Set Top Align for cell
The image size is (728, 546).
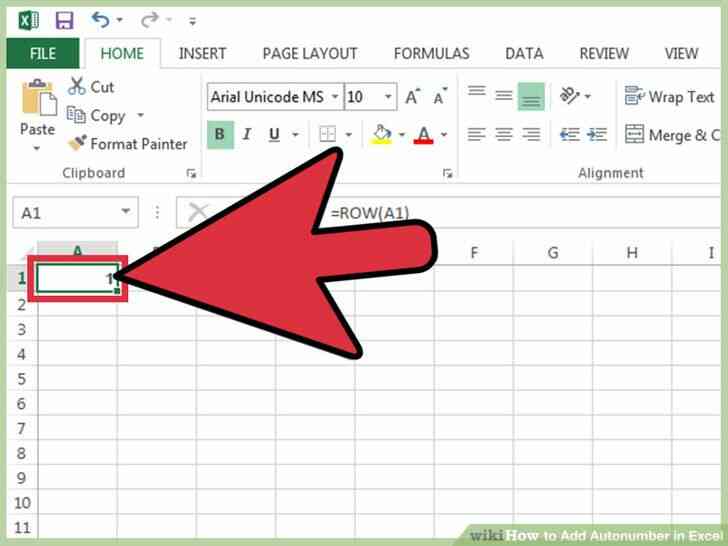(476, 91)
